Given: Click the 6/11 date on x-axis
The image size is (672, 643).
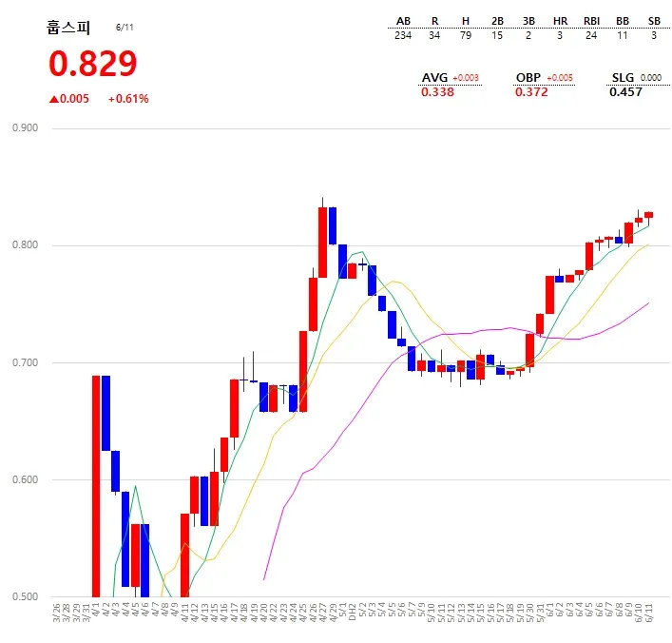Looking at the screenshot, I should (x=649, y=613).
